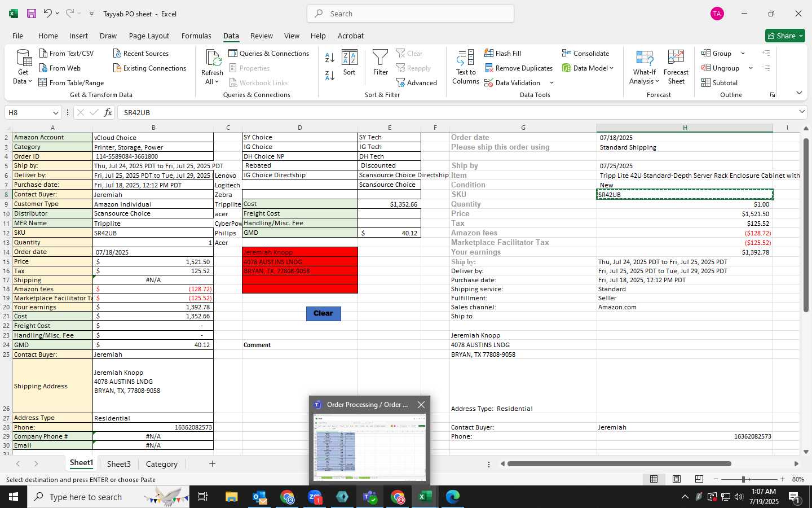Screen dimensions: 812x508
Task: Adjust the zoom slider handle
Action: coord(744,479)
